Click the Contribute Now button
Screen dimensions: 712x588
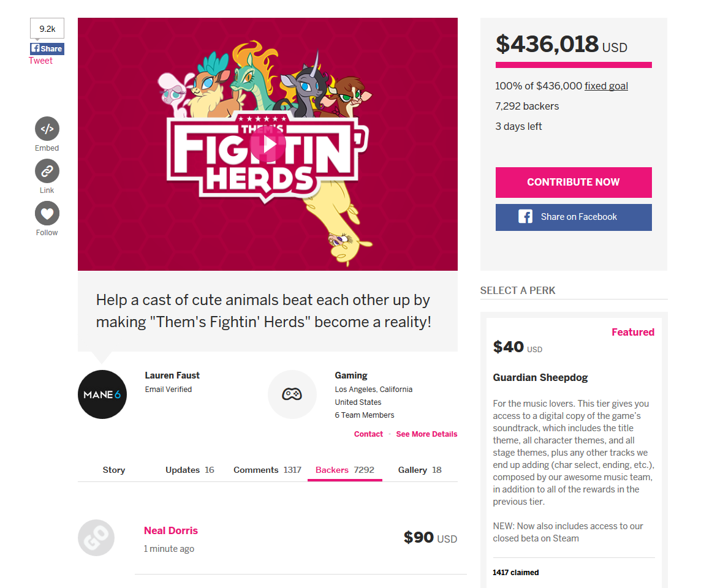tap(574, 182)
